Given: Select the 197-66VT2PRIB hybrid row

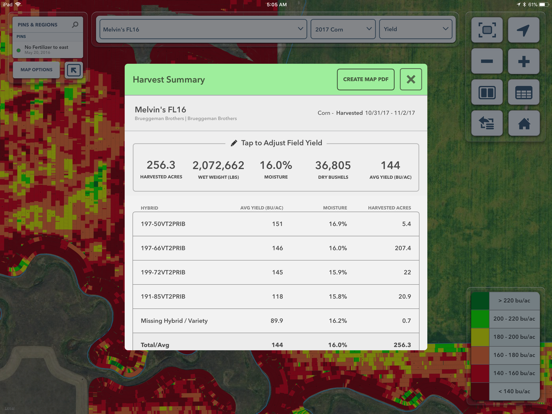Looking at the screenshot, I should tap(276, 248).
